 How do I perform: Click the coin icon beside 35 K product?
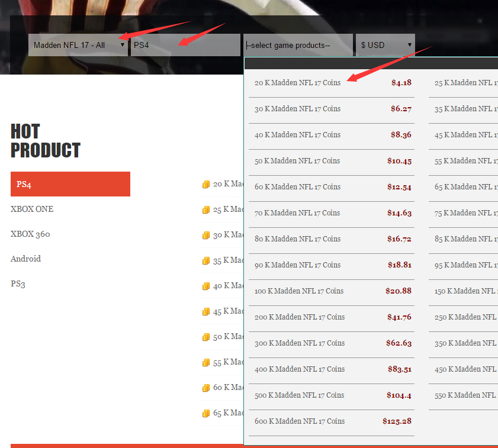pos(206,260)
